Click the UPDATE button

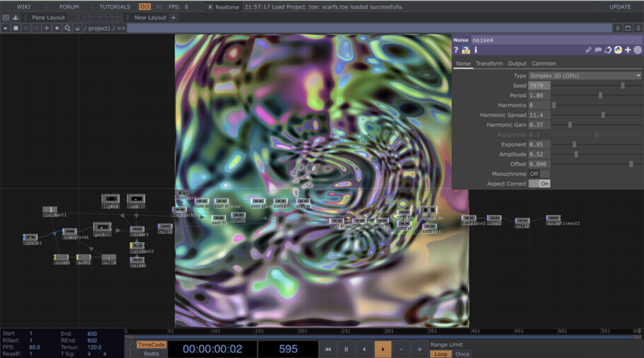pos(620,6)
